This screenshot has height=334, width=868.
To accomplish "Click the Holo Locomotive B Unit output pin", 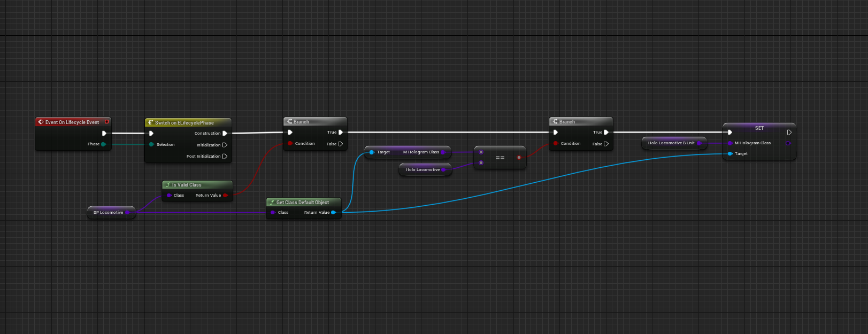I will 699,143.
